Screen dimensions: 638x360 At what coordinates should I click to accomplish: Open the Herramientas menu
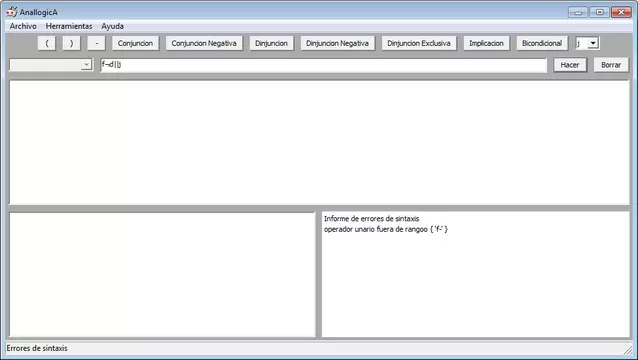pyautogui.click(x=69, y=26)
